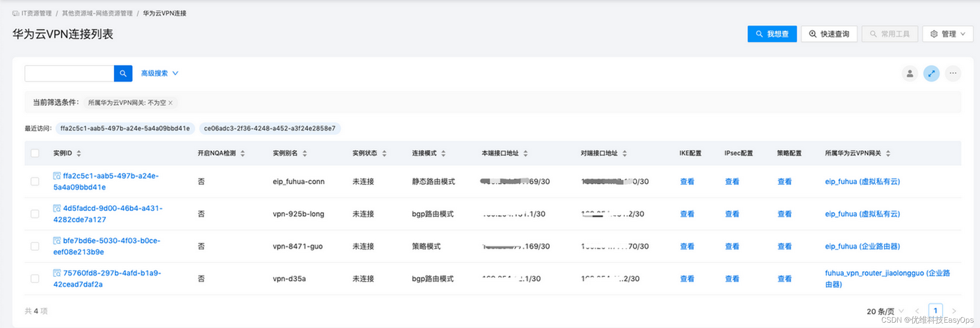Screen dimensions: 980x328
Task: Click the 常用工具 button
Action: (890, 34)
